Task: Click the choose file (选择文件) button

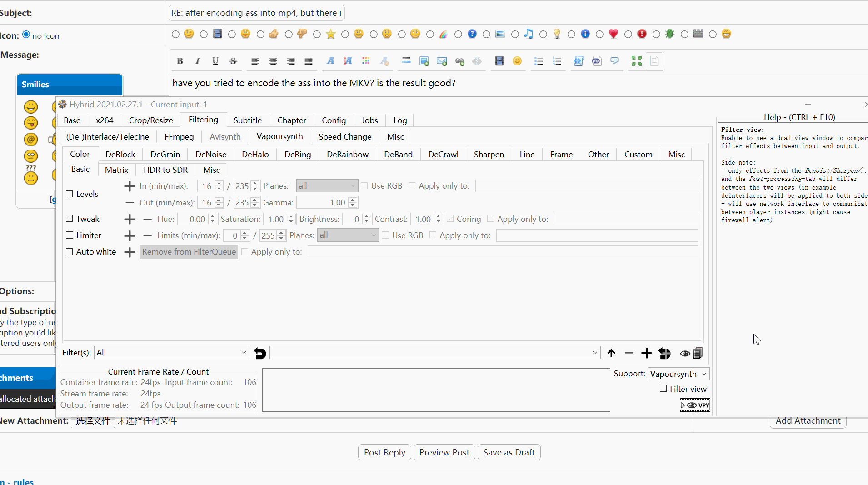Action: [93, 421]
